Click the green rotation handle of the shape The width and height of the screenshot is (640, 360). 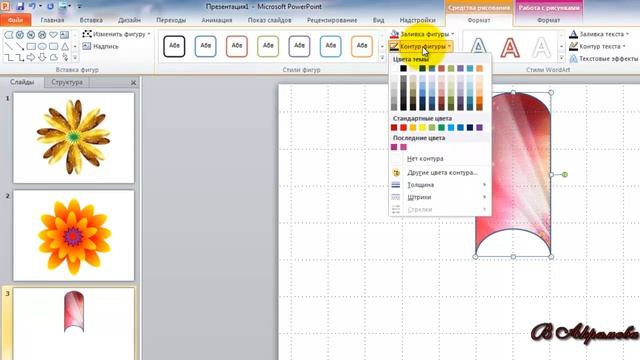tap(564, 174)
